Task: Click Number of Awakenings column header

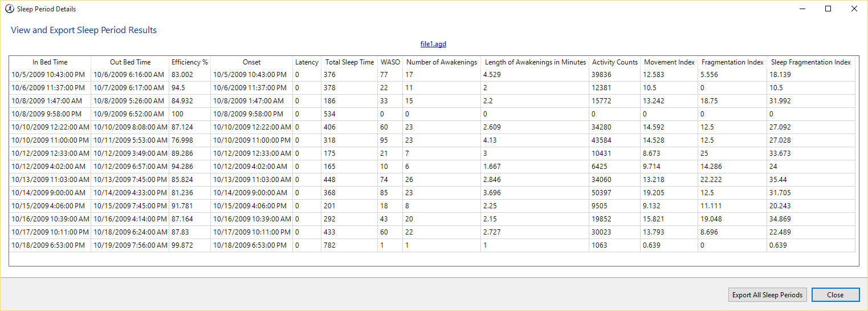Action: coord(442,62)
